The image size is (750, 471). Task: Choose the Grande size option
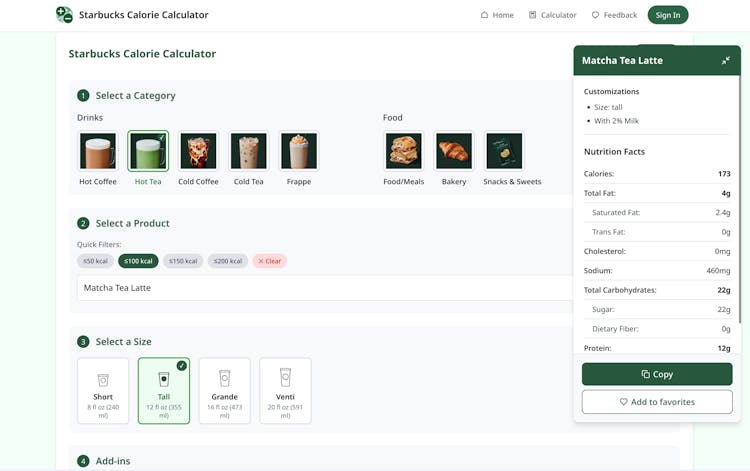(x=224, y=391)
